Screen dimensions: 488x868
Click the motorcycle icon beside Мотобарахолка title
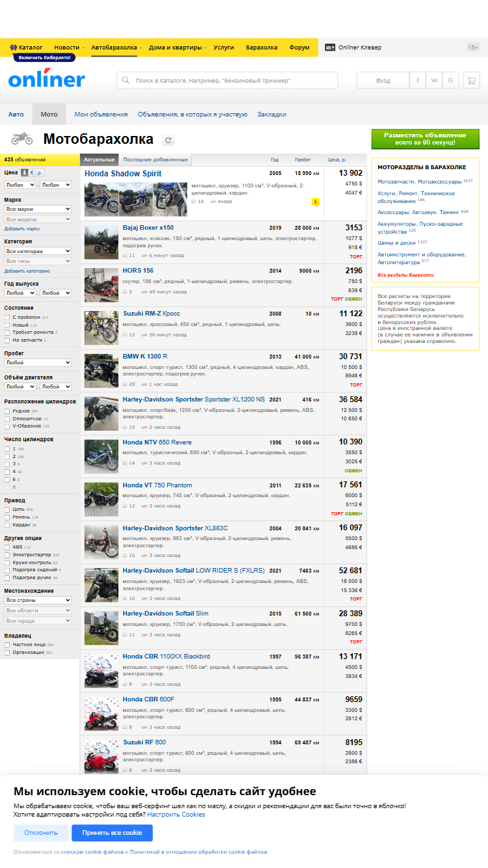(21, 139)
